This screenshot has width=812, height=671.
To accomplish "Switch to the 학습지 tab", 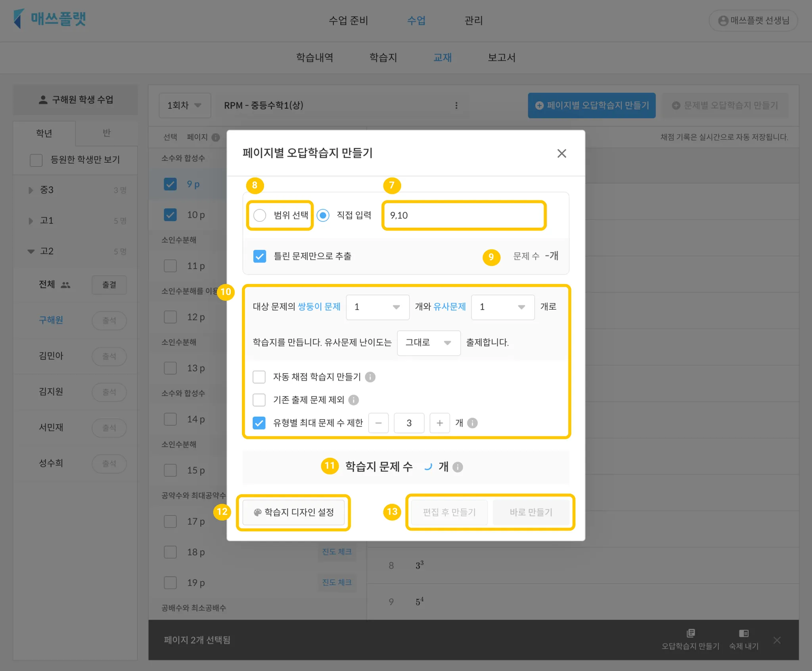I will pyautogui.click(x=383, y=58).
